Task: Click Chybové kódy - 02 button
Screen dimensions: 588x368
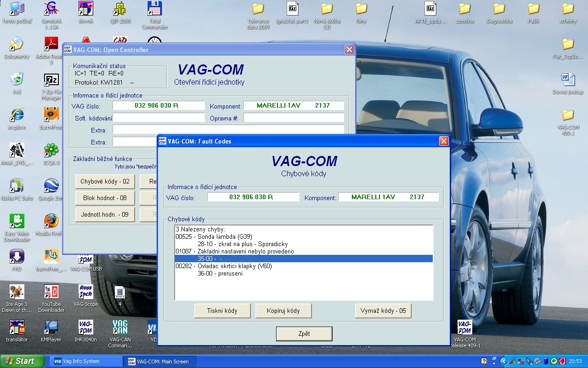Action: click(x=105, y=181)
